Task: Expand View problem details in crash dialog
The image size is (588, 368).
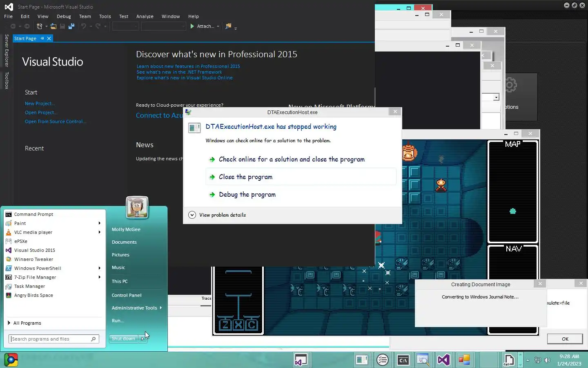Action: tap(192, 215)
